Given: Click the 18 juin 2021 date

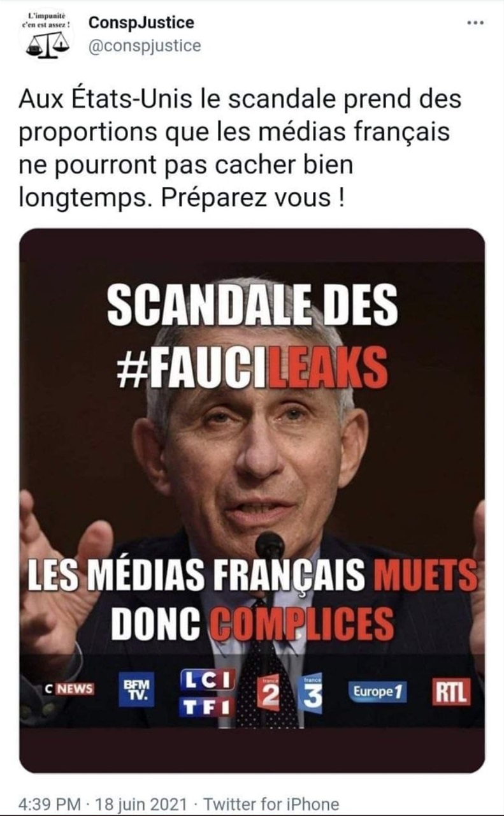Looking at the screenshot, I should click(140, 804).
